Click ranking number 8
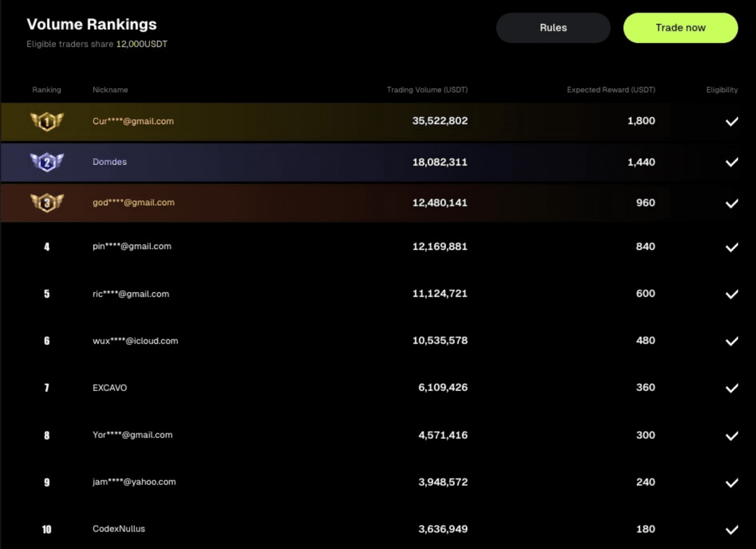Image resolution: width=756 pixels, height=549 pixels. (47, 435)
